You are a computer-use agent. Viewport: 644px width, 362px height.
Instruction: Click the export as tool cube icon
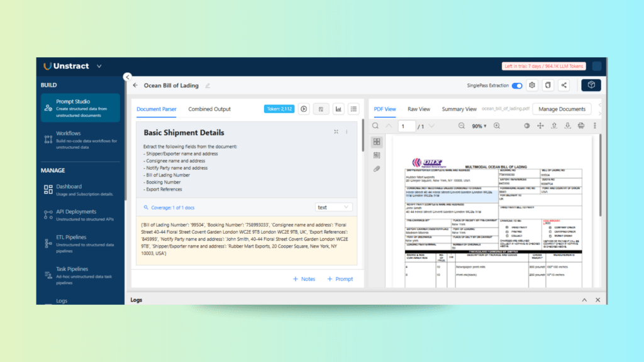pos(591,85)
